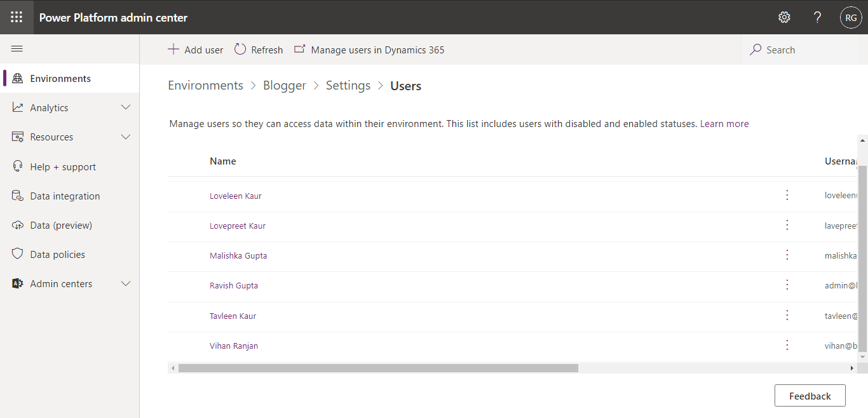
Task: Go to Blogger breadcrumb
Action: coord(285,85)
